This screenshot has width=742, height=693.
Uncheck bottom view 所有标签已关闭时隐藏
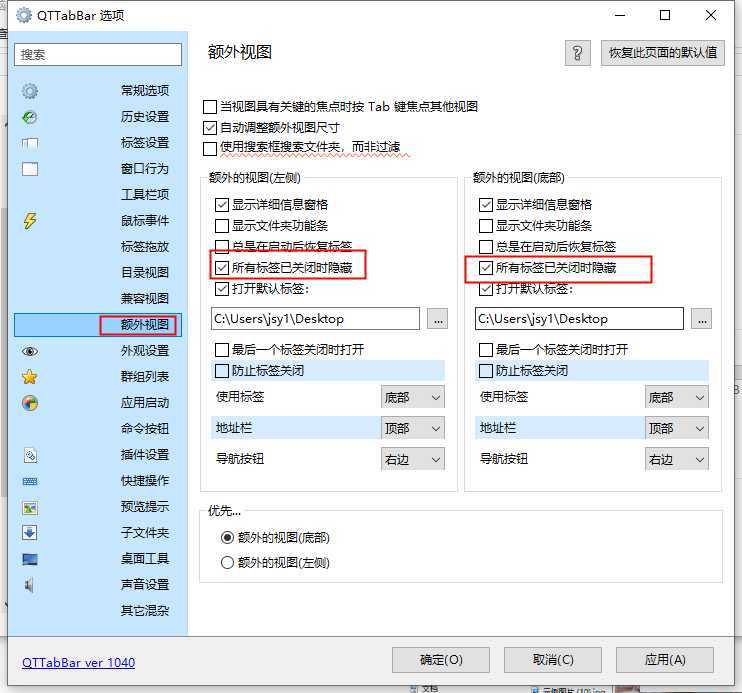pyautogui.click(x=486, y=268)
